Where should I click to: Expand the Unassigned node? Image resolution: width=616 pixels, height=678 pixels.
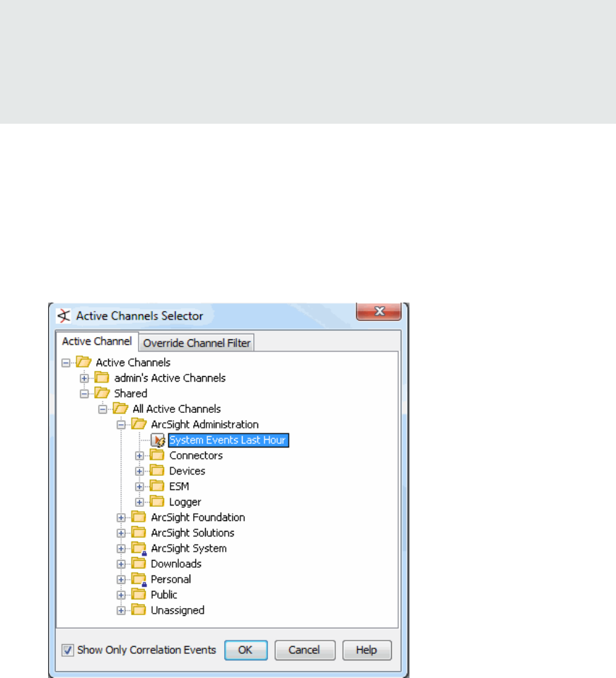[x=121, y=611]
